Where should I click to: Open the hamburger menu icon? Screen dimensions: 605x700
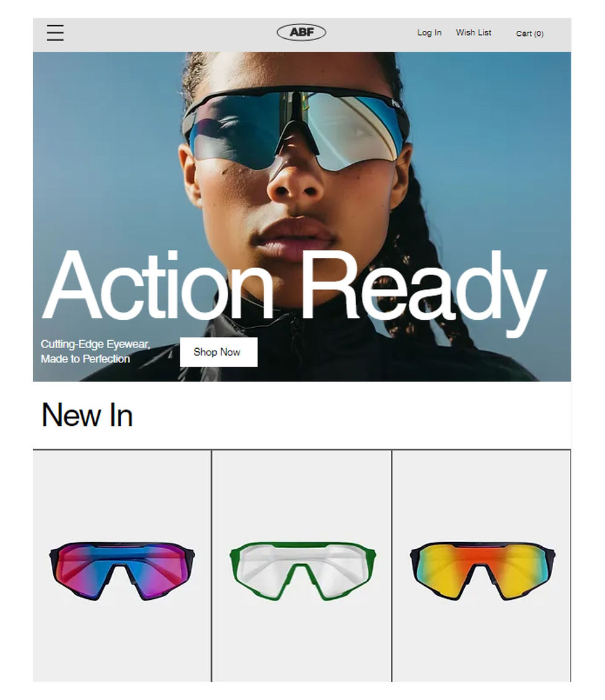[x=55, y=33]
